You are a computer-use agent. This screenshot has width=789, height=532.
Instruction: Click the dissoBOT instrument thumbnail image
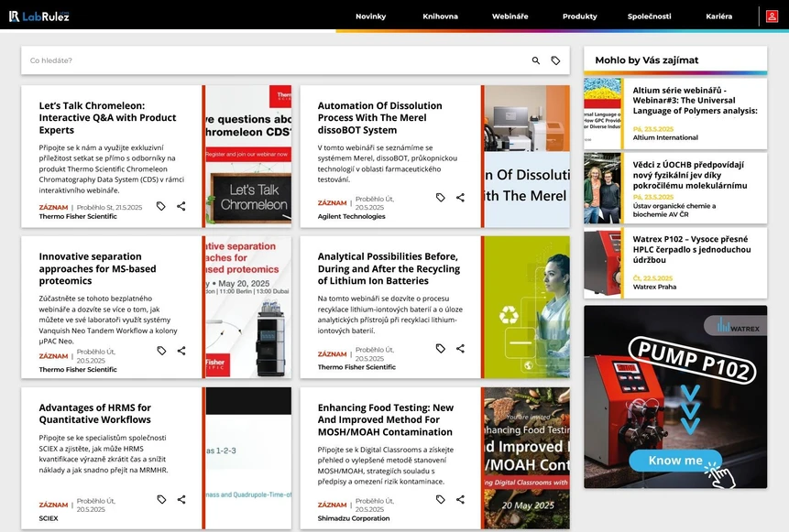pyautogui.click(x=527, y=157)
